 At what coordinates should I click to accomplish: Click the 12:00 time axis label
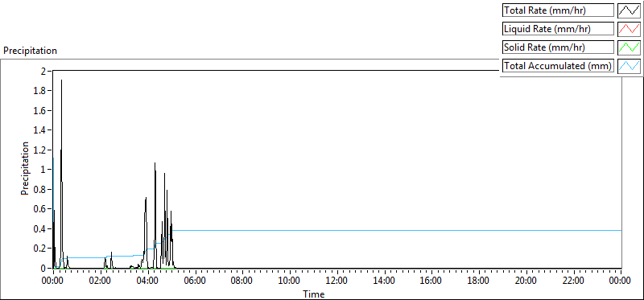point(337,282)
